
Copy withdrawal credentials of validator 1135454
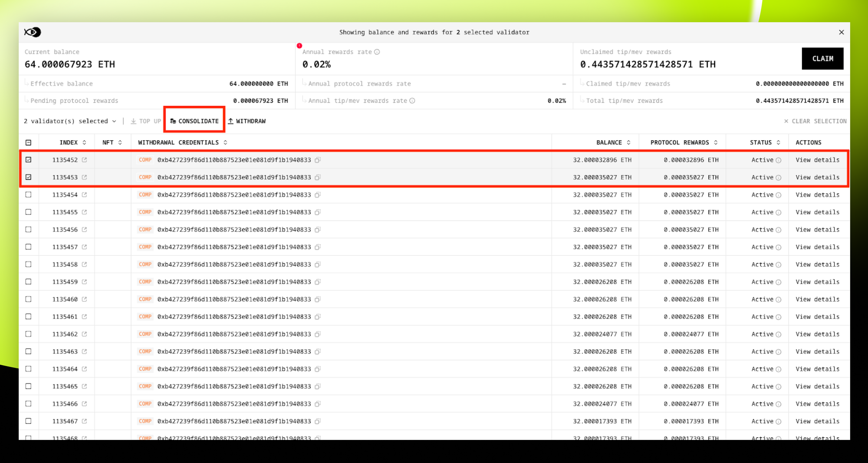pos(318,195)
